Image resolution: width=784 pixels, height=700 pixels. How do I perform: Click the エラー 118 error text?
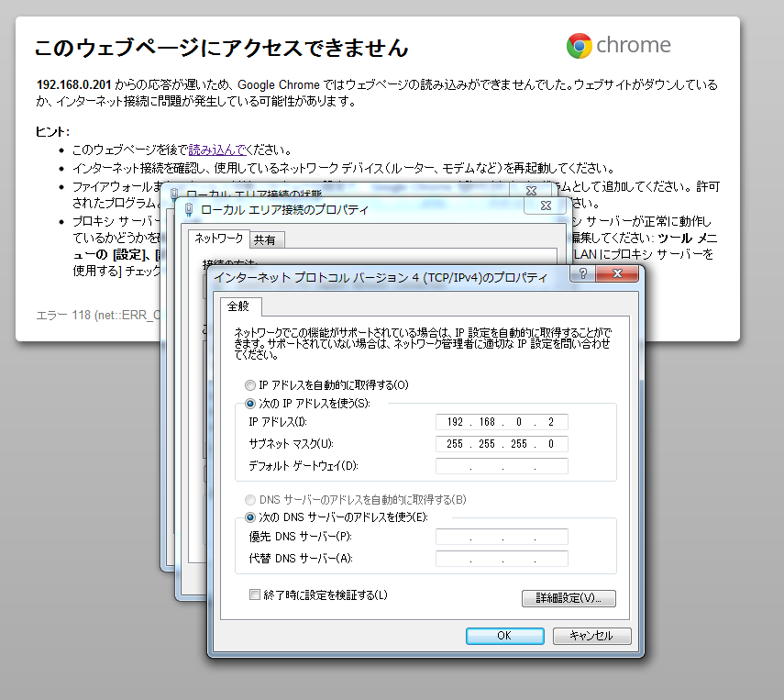[x=98, y=316]
